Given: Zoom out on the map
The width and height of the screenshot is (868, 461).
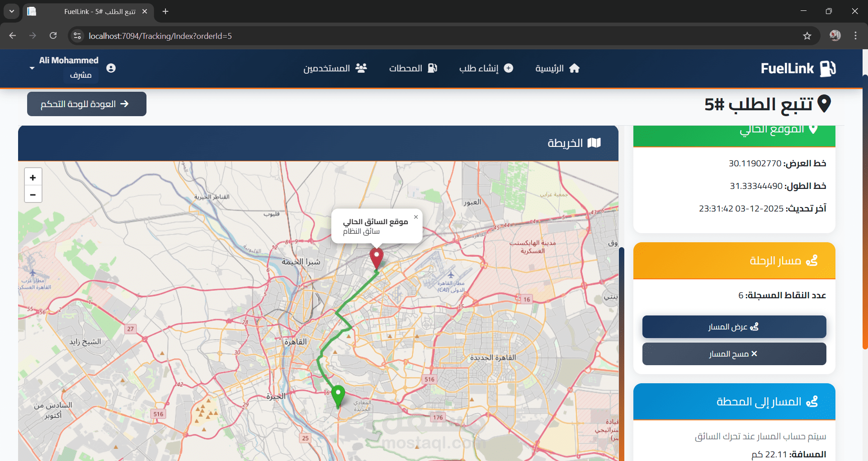Looking at the screenshot, I should (33, 194).
